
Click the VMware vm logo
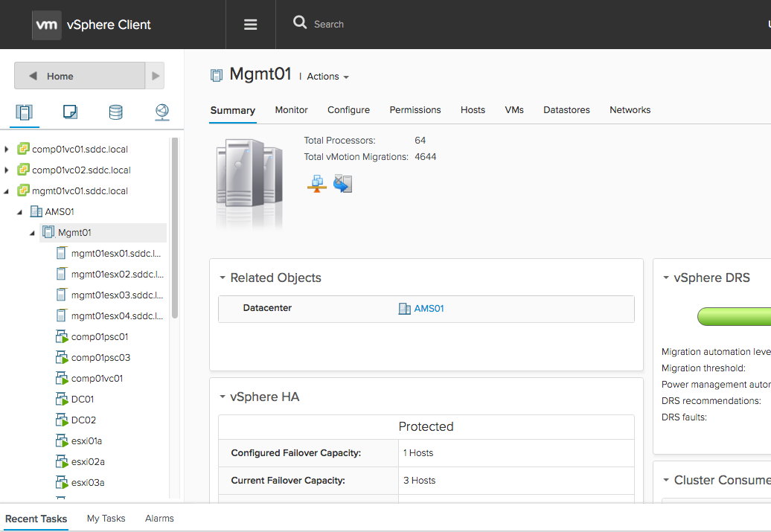tap(47, 25)
